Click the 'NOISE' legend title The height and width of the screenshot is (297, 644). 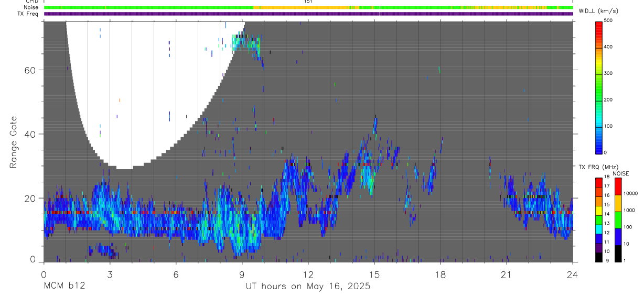[x=621, y=173]
